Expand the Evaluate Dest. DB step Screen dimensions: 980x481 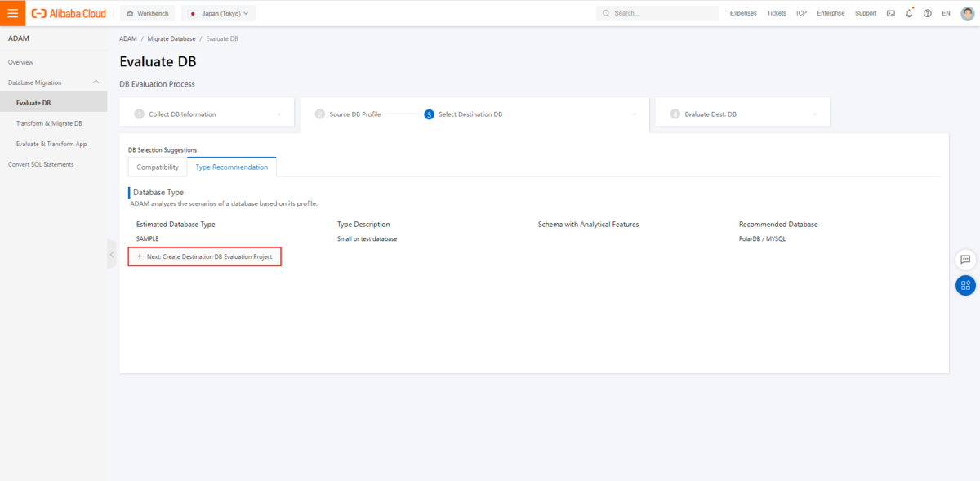(x=742, y=114)
